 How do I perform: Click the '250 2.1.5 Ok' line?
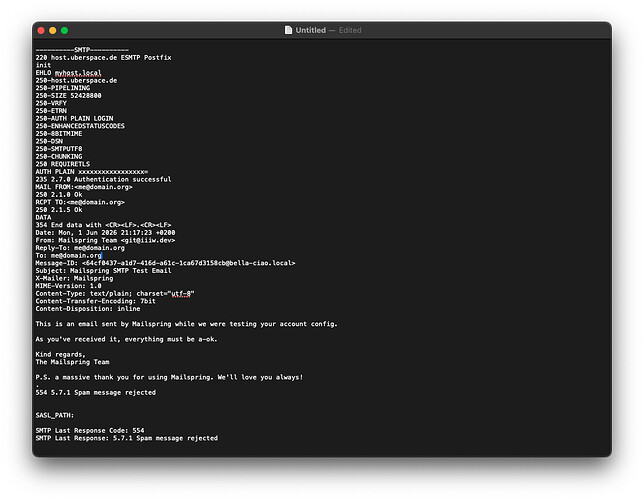[x=59, y=210]
